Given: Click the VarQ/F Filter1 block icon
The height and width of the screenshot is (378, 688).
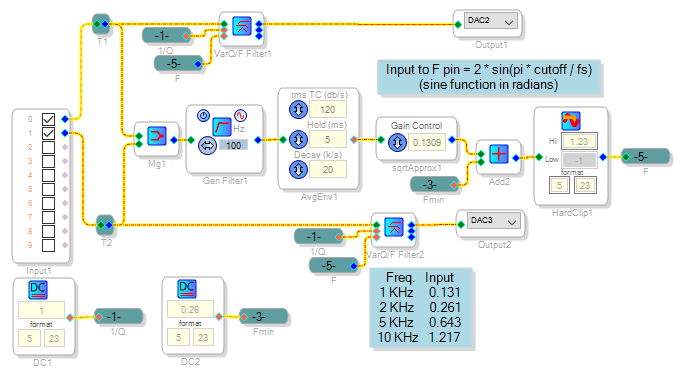Looking at the screenshot, I should pos(242,26).
